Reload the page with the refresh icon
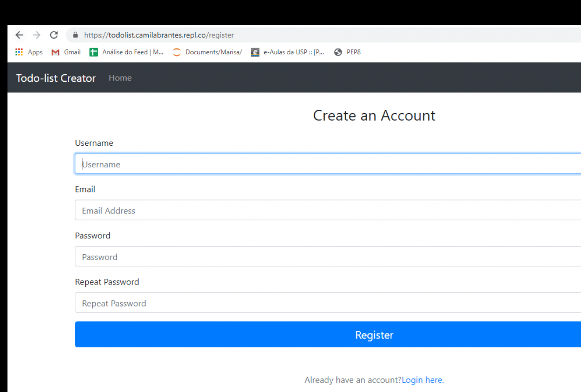 coord(54,35)
